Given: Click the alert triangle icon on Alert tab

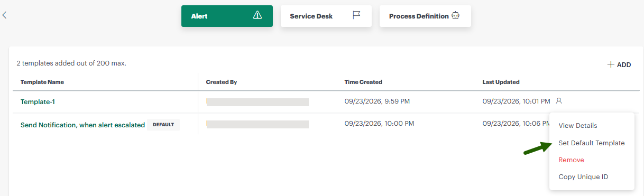Looking at the screenshot, I should pyautogui.click(x=257, y=15).
